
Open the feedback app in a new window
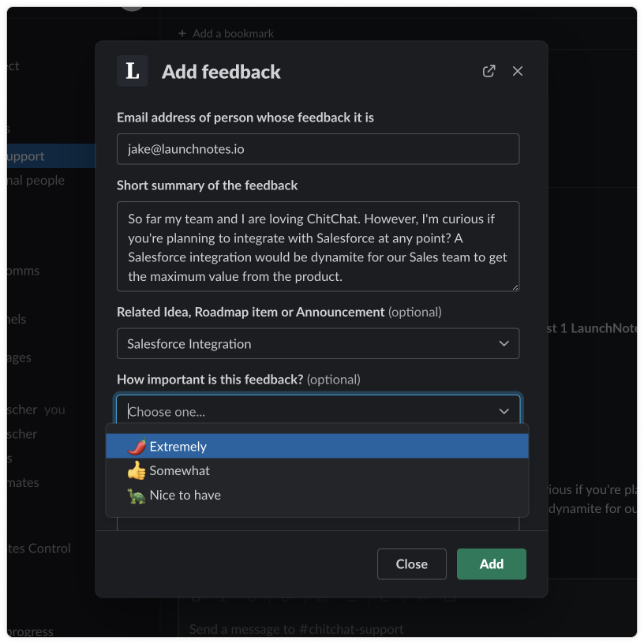click(x=489, y=71)
